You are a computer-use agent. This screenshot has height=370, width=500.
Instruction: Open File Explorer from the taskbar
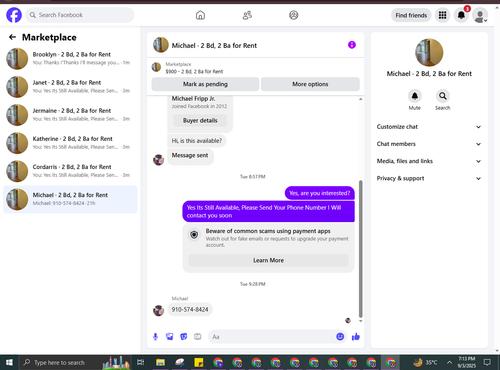pos(160,362)
